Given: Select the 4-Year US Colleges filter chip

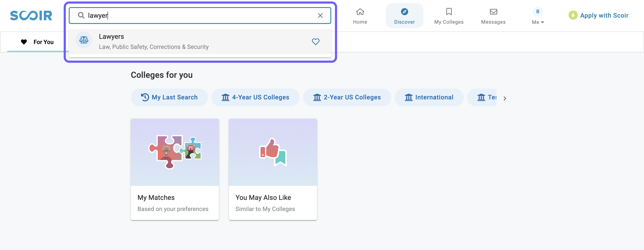Looking at the screenshot, I should click(255, 97).
